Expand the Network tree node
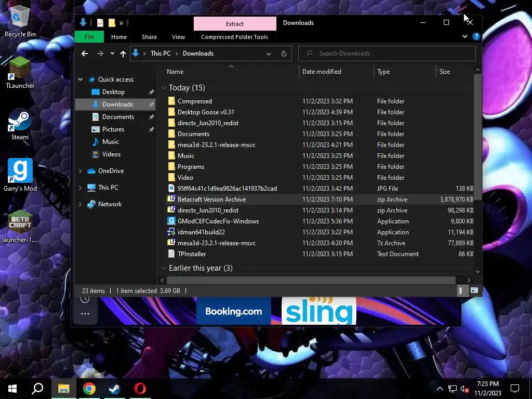 click(x=81, y=204)
